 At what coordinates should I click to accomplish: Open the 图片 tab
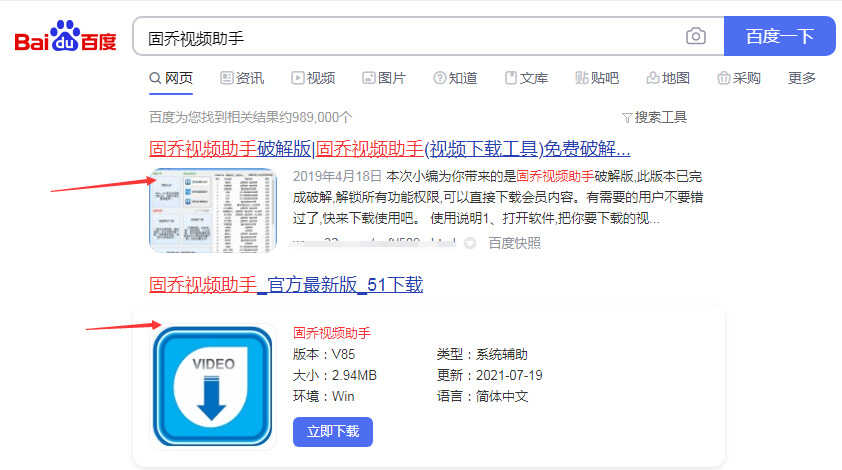tap(384, 78)
